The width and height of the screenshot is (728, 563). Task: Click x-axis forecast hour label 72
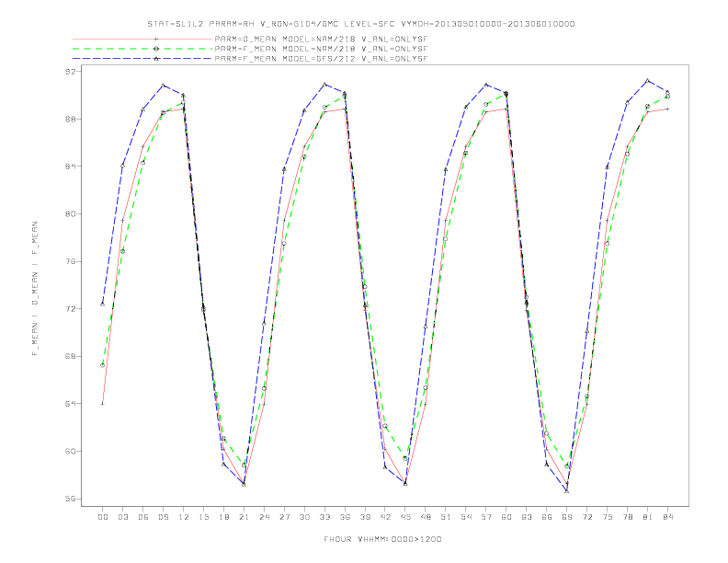pos(587,517)
